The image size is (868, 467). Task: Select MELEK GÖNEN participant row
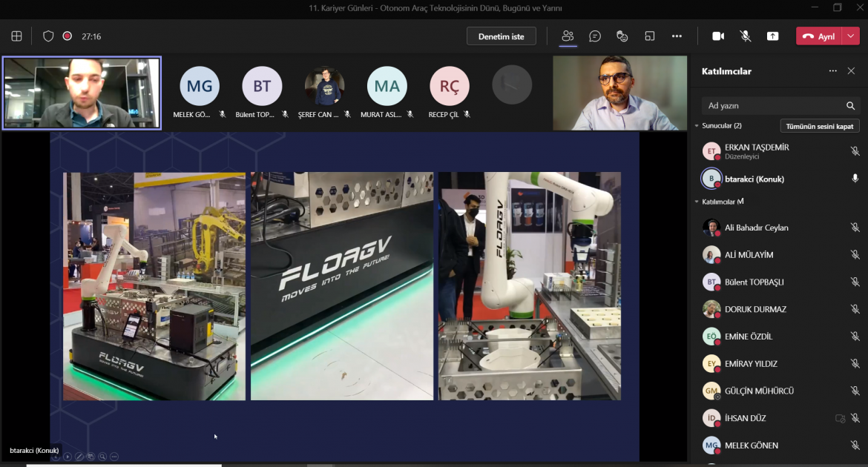tap(780, 445)
